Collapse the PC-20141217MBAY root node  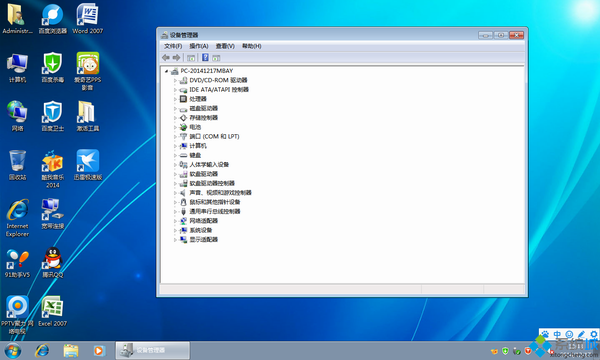click(166, 71)
